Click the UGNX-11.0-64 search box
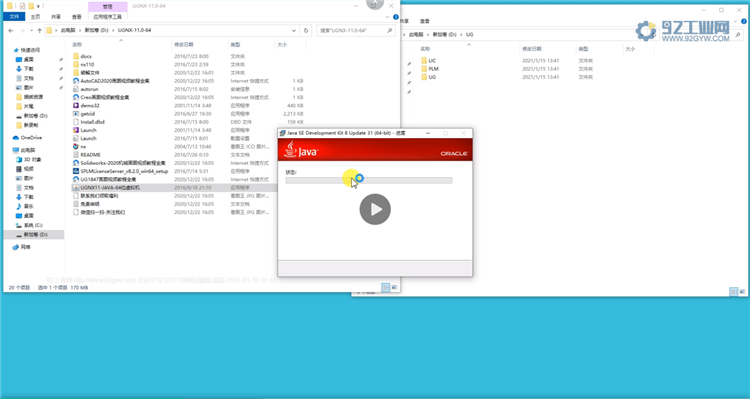Image resolution: width=750 pixels, height=399 pixels. click(355, 30)
